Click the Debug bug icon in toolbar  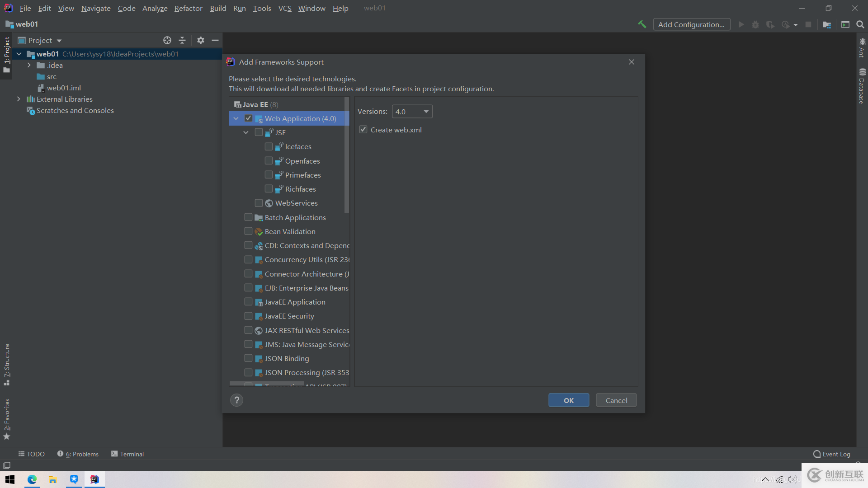[x=755, y=24]
